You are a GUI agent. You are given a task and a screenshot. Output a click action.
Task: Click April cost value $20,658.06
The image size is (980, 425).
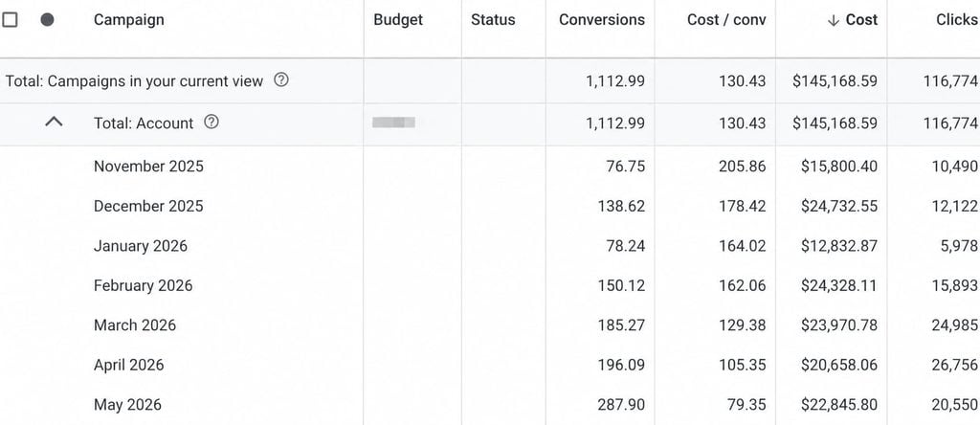coord(839,365)
